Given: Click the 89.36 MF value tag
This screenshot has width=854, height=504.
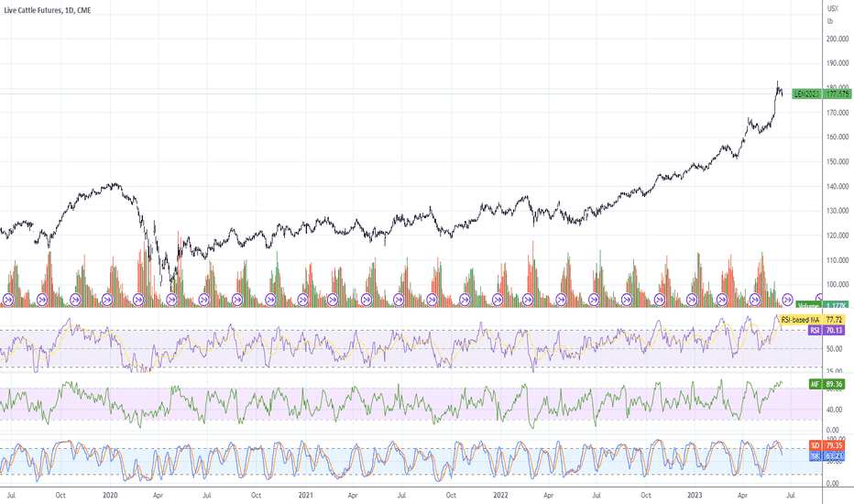Looking at the screenshot, I should (834, 384).
